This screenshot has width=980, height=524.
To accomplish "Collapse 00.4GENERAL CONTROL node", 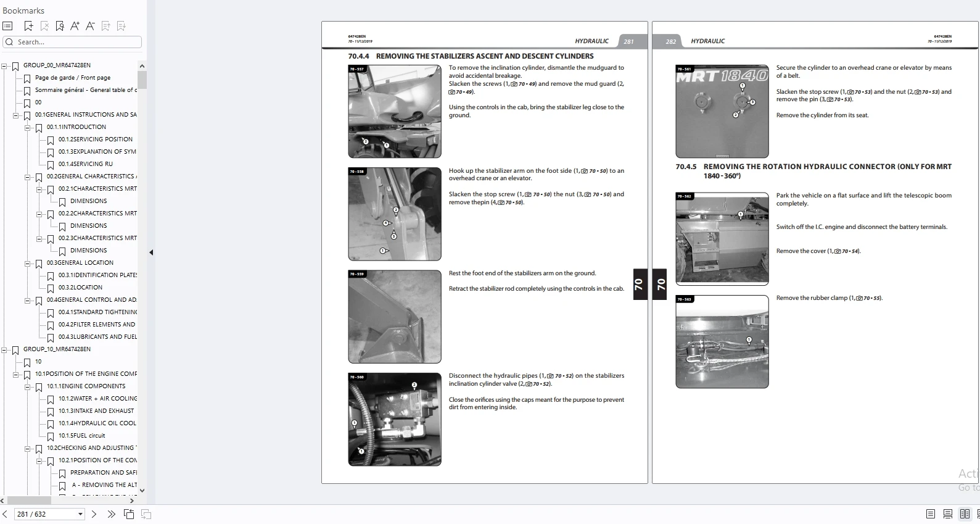I will coord(28,300).
